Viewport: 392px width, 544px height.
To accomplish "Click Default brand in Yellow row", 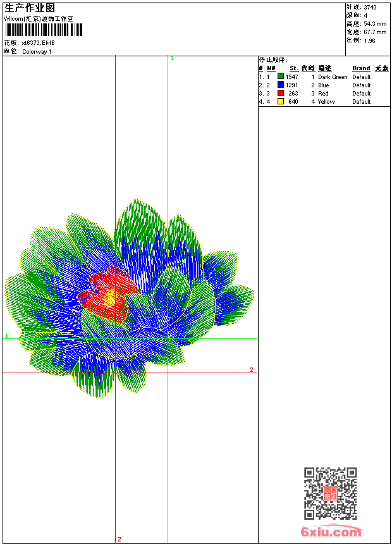I will point(362,102).
